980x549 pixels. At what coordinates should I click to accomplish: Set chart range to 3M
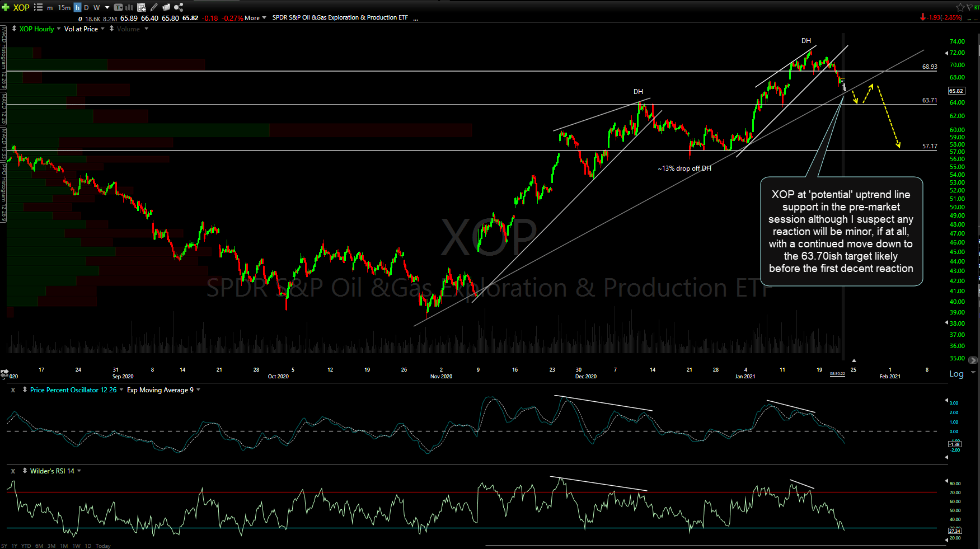click(51, 546)
